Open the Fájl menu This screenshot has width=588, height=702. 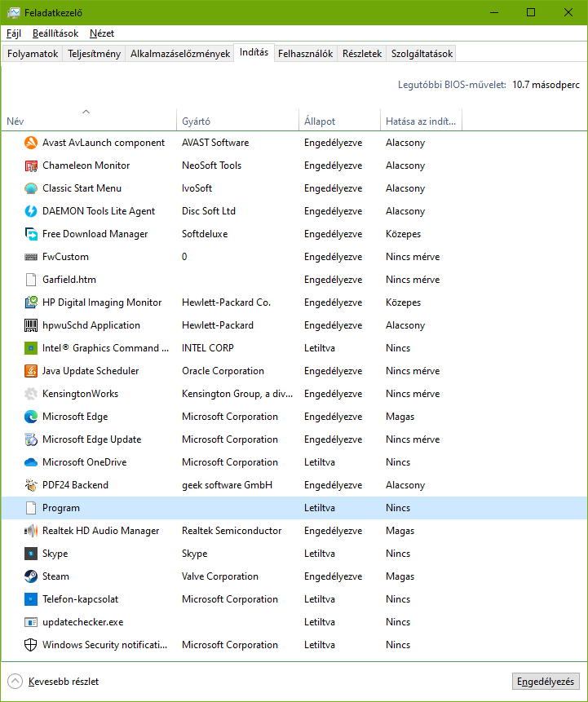(14, 33)
